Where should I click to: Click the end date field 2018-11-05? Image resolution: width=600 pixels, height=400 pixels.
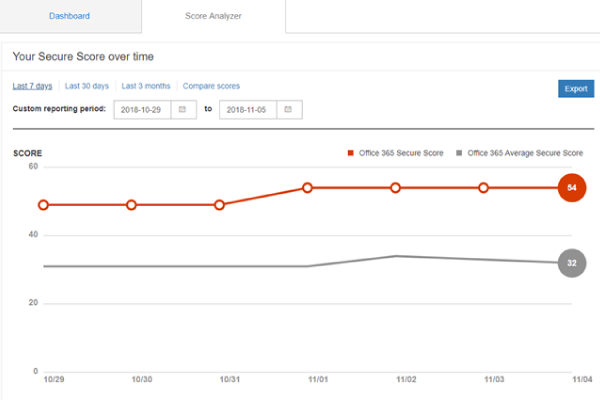pyautogui.click(x=247, y=108)
